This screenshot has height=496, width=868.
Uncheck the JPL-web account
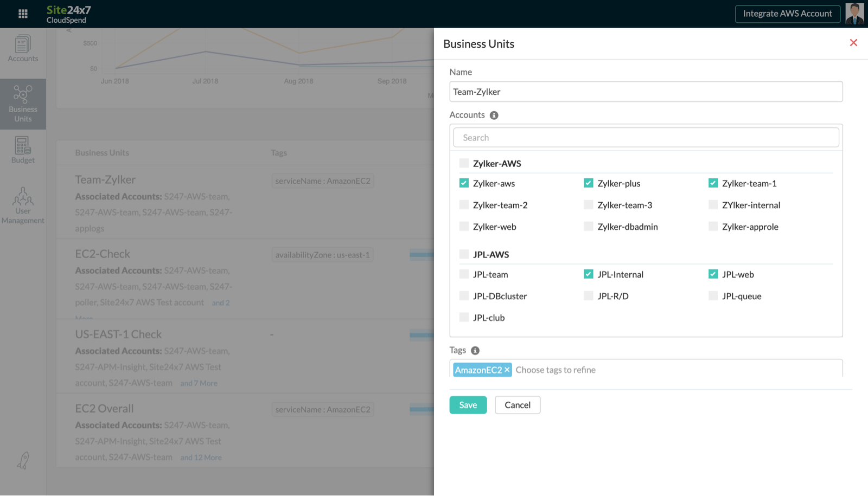click(713, 274)
